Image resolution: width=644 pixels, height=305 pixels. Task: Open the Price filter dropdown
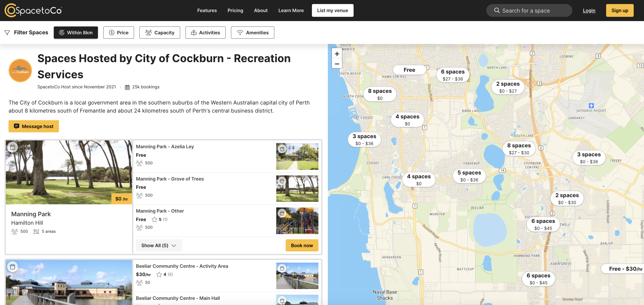tap(119, 33)
